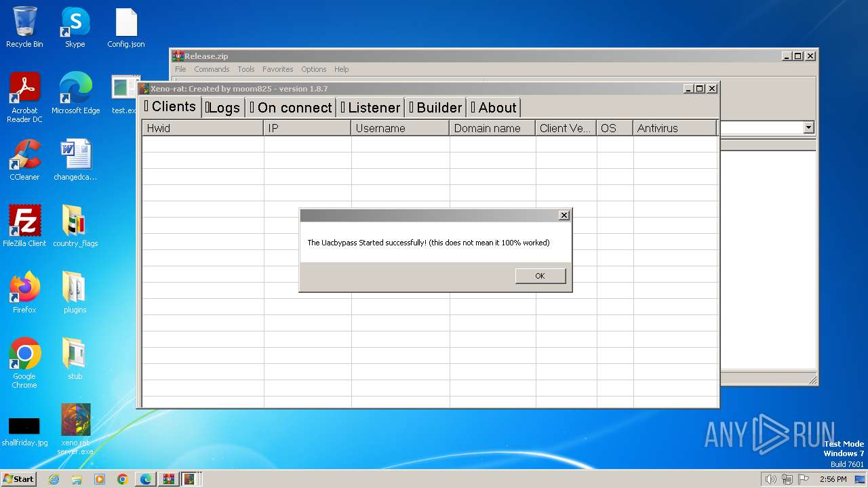Open the Builder tab
868x488 pixels.
point(435,108)
